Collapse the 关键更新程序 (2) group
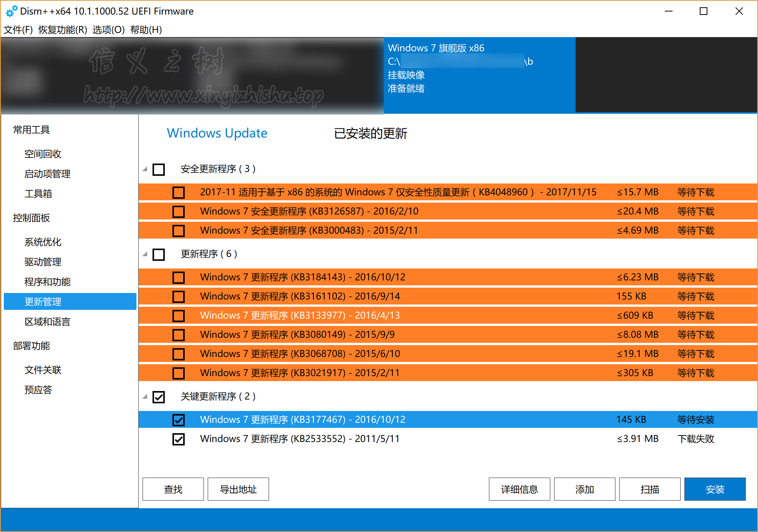 point(145,397)
